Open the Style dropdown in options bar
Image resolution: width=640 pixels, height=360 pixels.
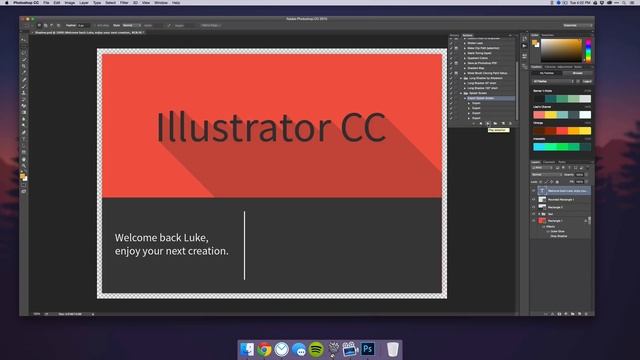(131, 25)
